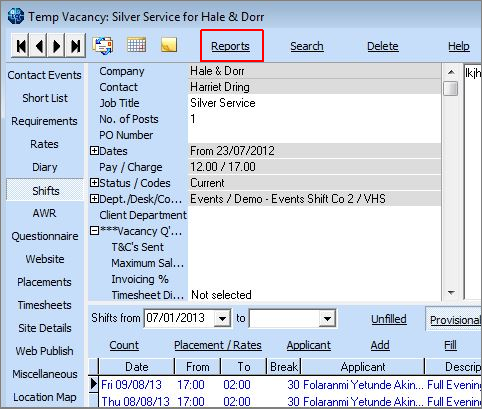Jump to last record arrow
482x409 pixels.
76,46
